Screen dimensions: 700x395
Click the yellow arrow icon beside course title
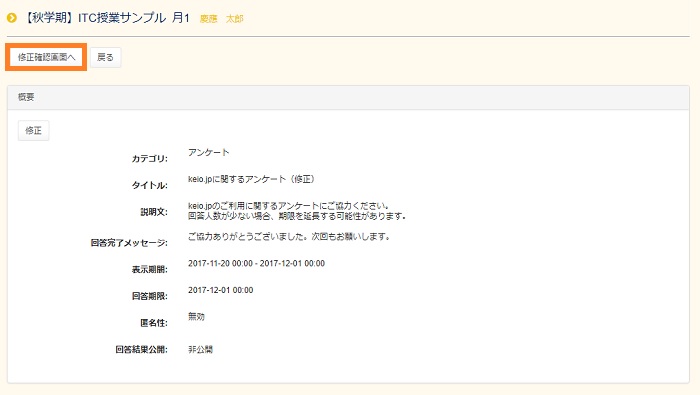click(x=12, y=18)
